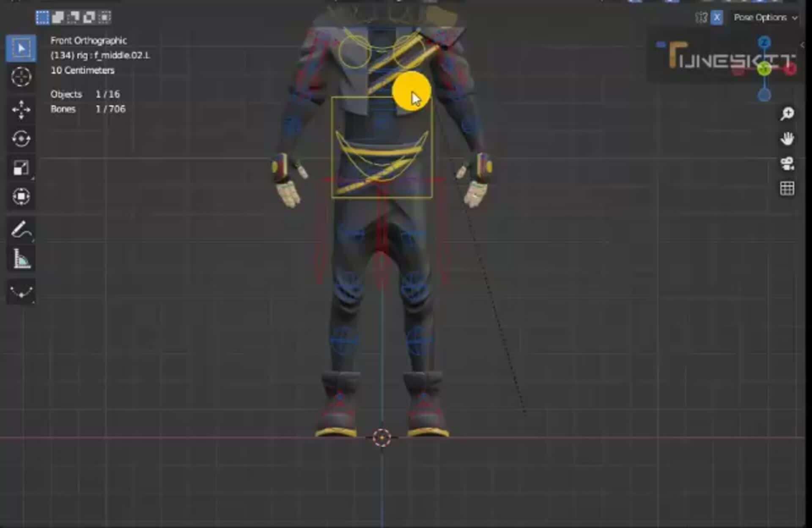The width and height of the screenshot is (812, 528).
Task: Click the Z axis on the navigation gizmo
Action: point(764,41)
